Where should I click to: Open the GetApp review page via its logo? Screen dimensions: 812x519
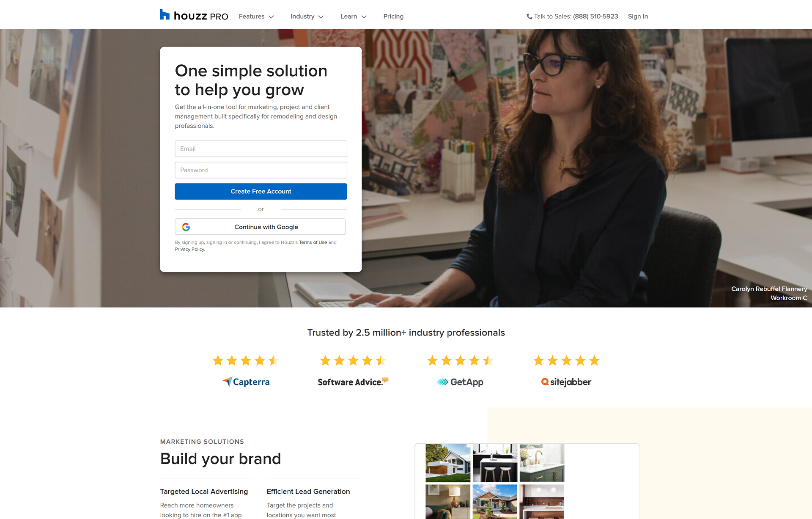pos(460,382)
